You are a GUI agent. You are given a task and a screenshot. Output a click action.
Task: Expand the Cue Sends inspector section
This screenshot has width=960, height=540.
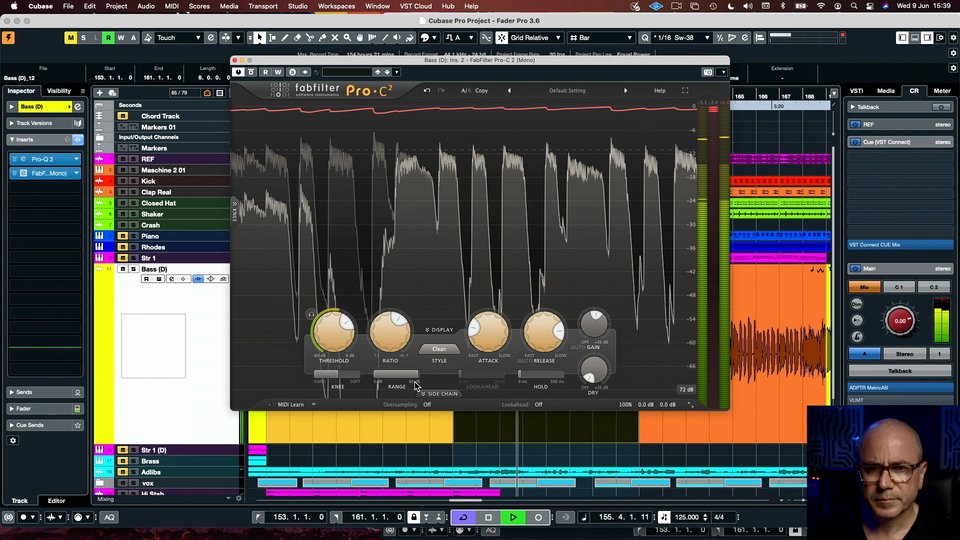(45, 426)
